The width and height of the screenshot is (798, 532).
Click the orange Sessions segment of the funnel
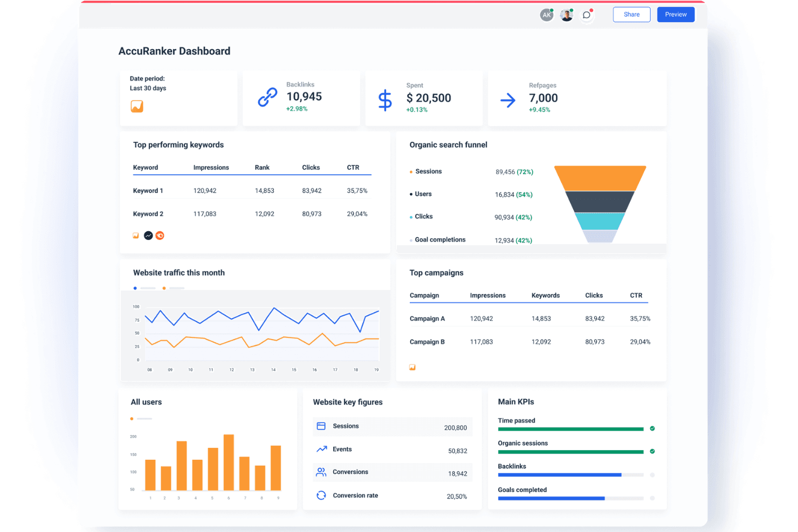[600, 178]
